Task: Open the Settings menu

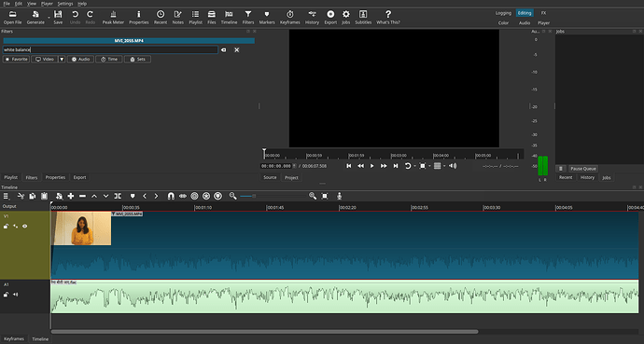Action: click(65, 4)
